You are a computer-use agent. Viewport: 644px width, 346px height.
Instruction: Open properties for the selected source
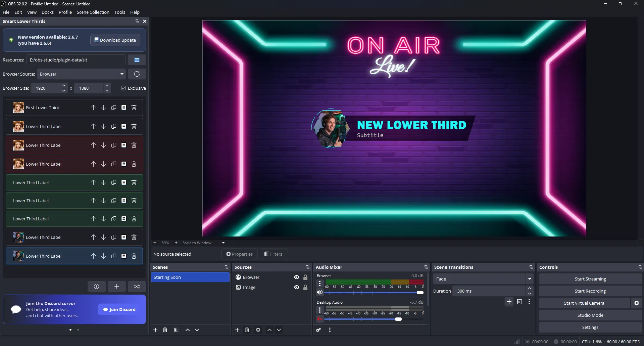[239, 254]
